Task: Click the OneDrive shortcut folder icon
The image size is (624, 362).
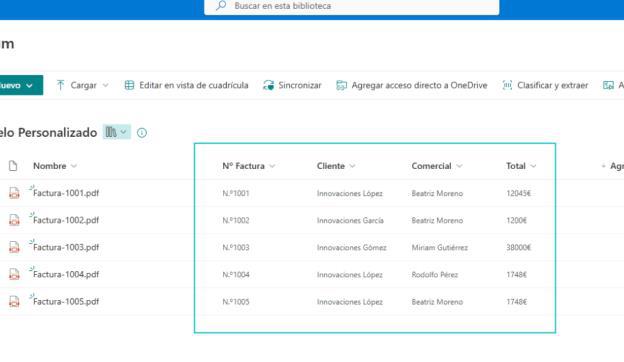Action: pos(341,85)
